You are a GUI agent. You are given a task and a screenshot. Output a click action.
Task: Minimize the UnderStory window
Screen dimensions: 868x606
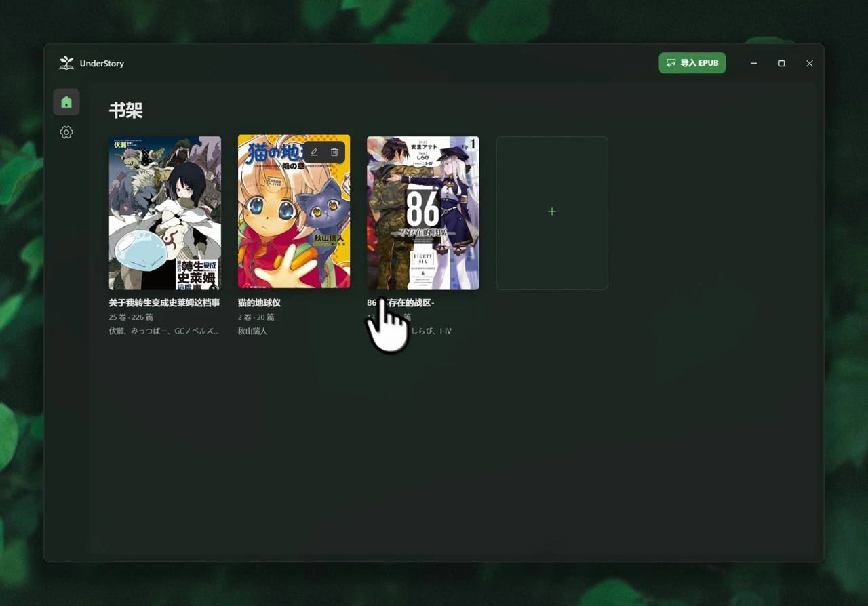(x=753, y=63)
